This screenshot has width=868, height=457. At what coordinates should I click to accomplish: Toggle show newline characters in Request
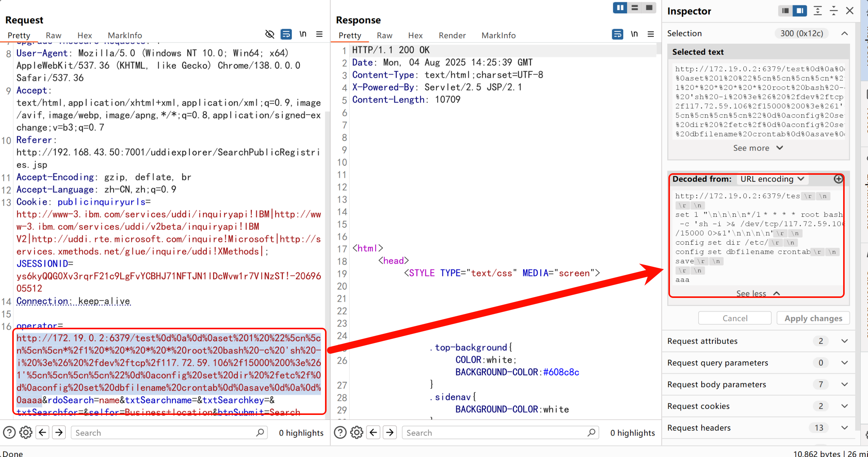tap(303, 34)
